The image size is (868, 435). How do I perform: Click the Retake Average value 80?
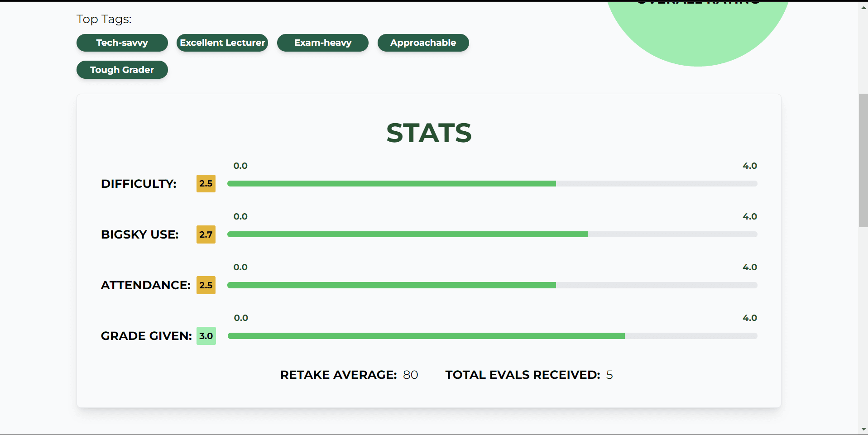coord(411,374)
